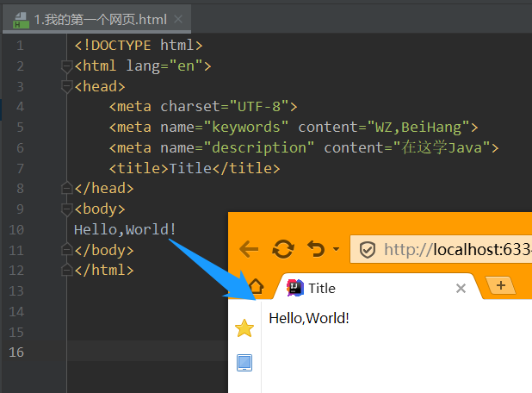Open a new browser tab with the plus button
This screenshot has width=532, height=393.
pyautogui.click(x=501, y=285)
